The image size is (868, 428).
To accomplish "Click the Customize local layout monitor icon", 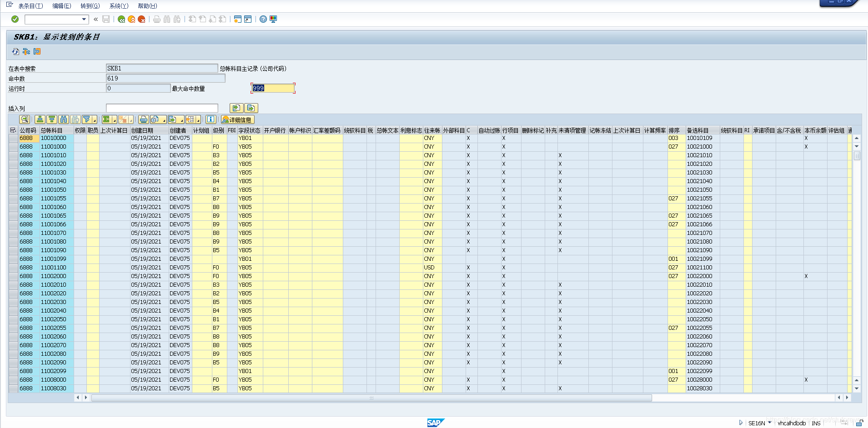I will [273, 19].
